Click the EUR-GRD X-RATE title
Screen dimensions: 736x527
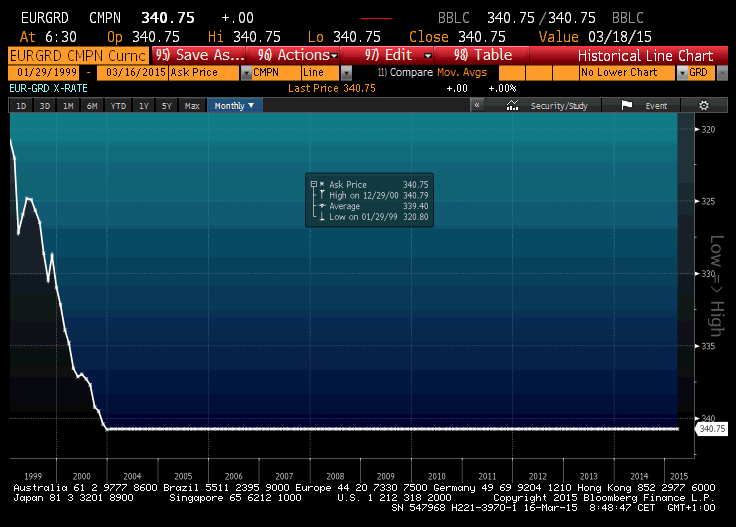click(x=48, y=88)
